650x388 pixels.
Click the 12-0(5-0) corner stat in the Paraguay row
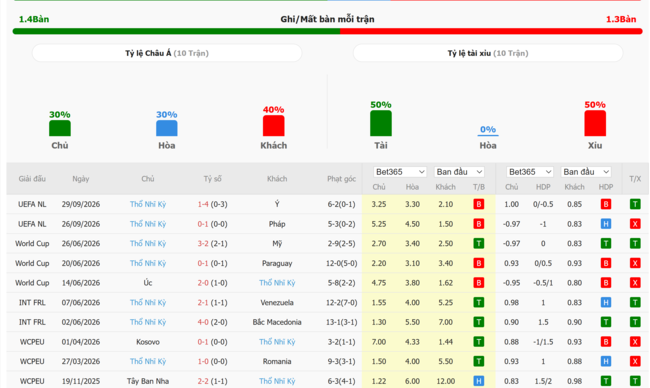(342, 263)
